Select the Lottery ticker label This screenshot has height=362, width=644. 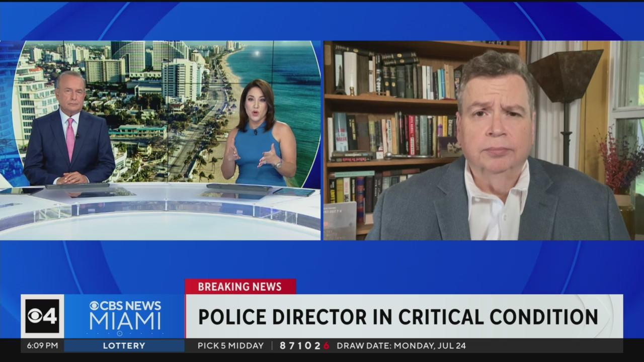coord(124,346)
